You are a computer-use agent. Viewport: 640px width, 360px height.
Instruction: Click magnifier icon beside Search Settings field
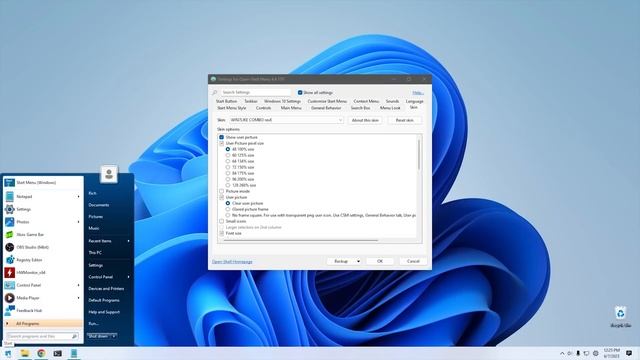pyautogui.click(x=215, y=93)
